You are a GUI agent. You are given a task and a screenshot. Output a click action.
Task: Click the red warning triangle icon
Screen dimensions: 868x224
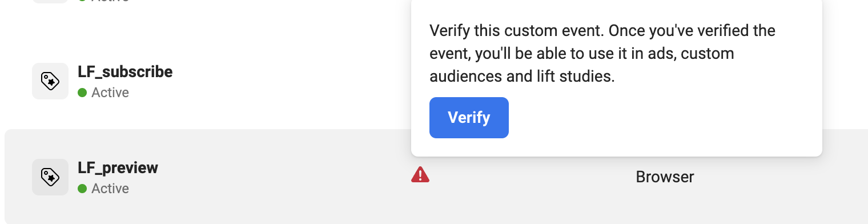pyautogui.click(x=420, y=175)
